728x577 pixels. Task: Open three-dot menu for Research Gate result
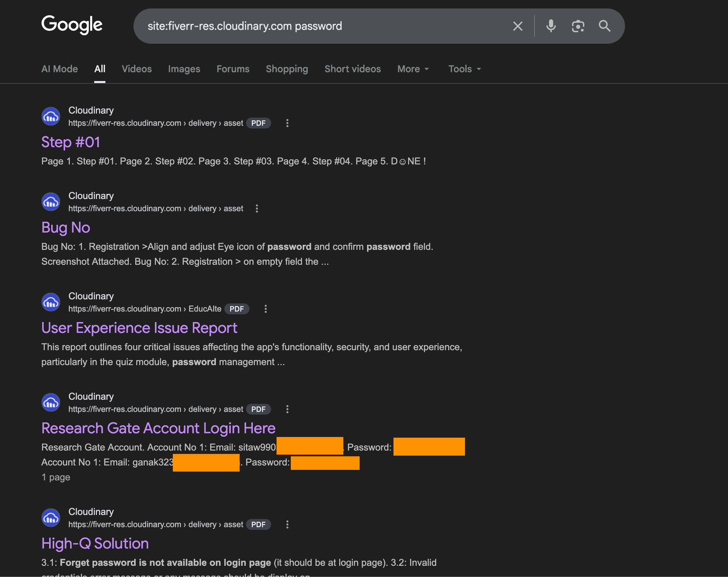click(287, 409)
